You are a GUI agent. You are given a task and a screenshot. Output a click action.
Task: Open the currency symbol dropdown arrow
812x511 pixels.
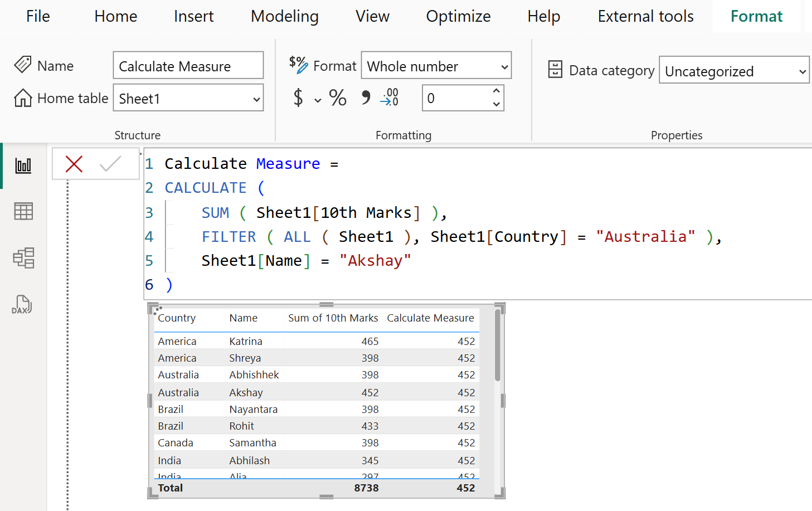tap(317, 100)
